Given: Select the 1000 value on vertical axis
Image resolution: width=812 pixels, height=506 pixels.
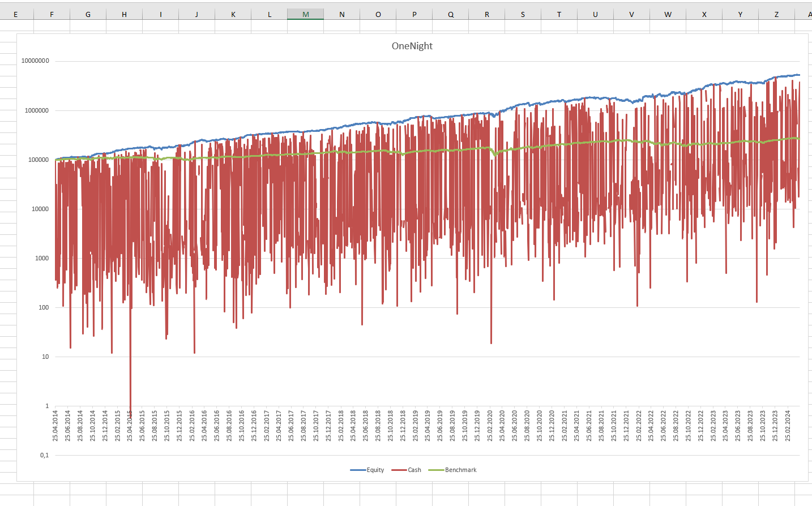Looking at the screenshot, I should [x=42, y=258].
